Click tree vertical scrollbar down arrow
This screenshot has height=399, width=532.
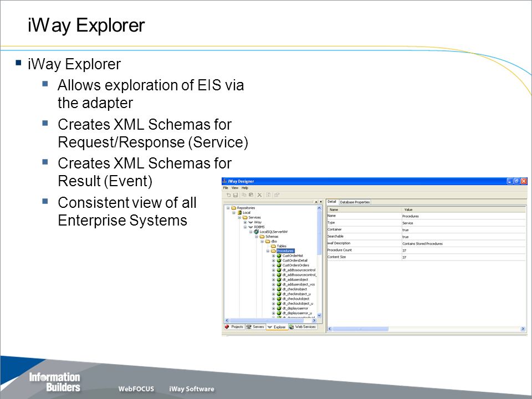[319, 315]
